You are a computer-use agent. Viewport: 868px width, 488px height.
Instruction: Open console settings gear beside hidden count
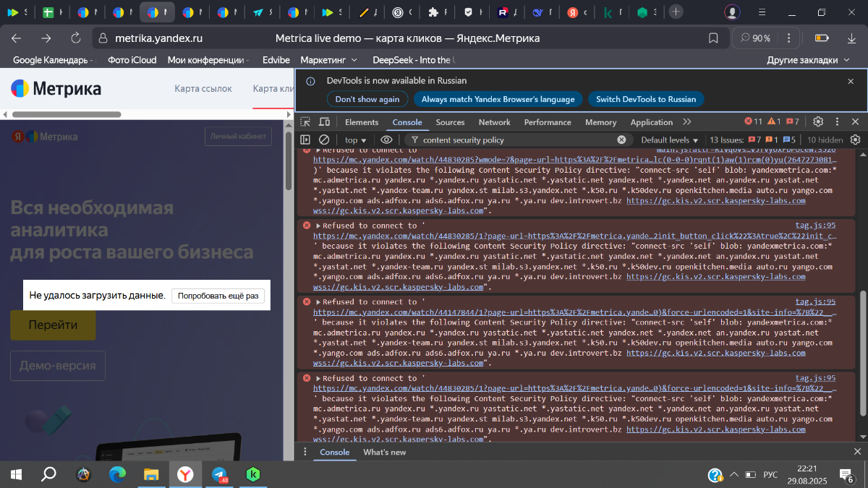point(856,140)
